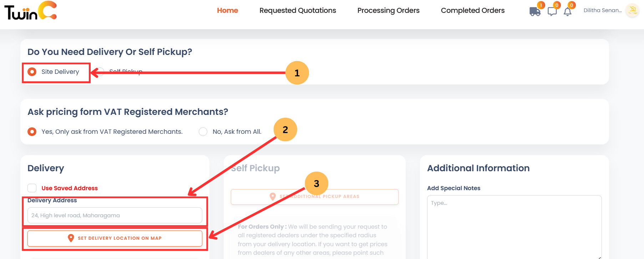Navigate to Completed Orders
This screenshot has height=259, width=644.
click(473, 10)
